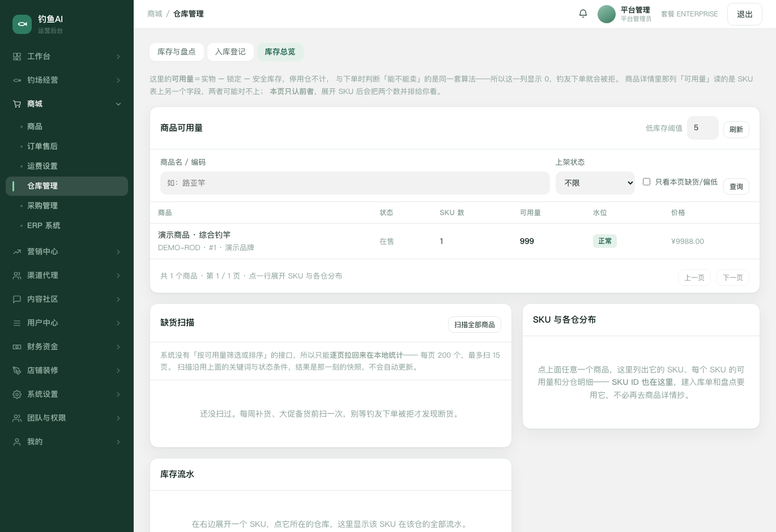This screenshot has width=776, height=532.
Task: Click the 我的 person icon
Action: coord(17,442)
